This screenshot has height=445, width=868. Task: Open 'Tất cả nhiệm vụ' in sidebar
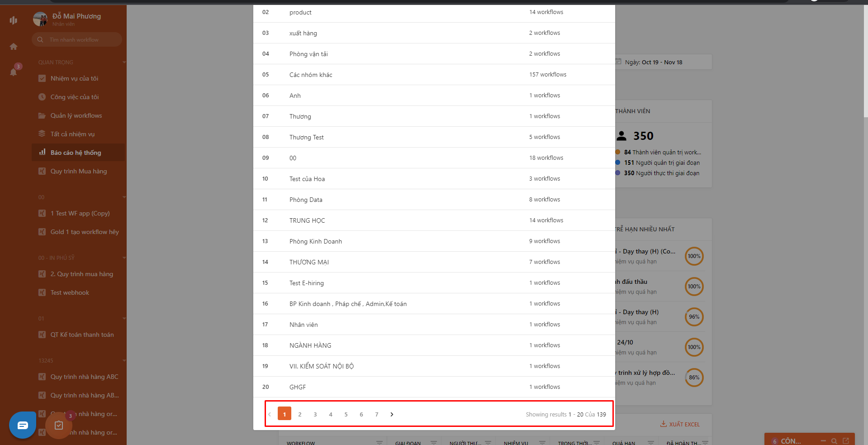click(x=78, y=134)
